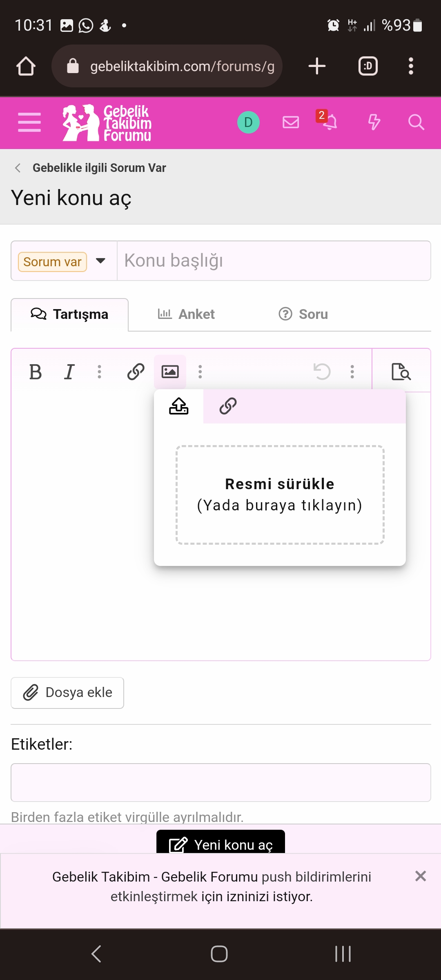Open the hamburger navigation menu

[x=29, y=122]
